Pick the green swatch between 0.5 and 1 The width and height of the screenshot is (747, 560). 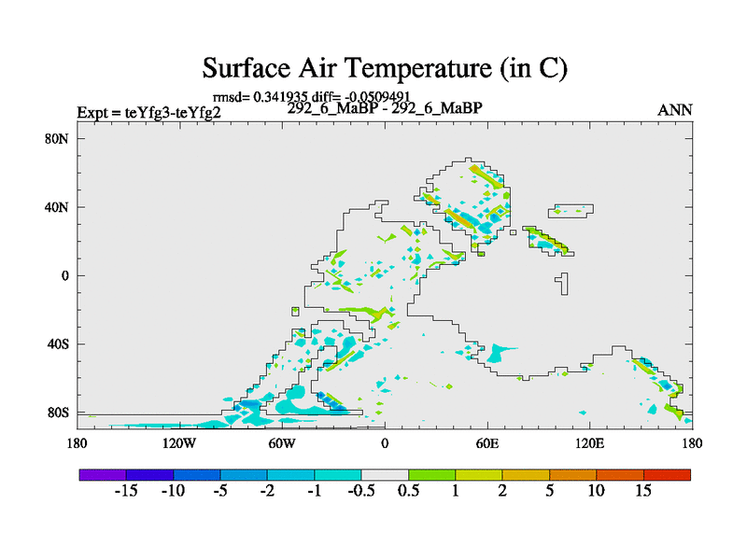[431, 474]
